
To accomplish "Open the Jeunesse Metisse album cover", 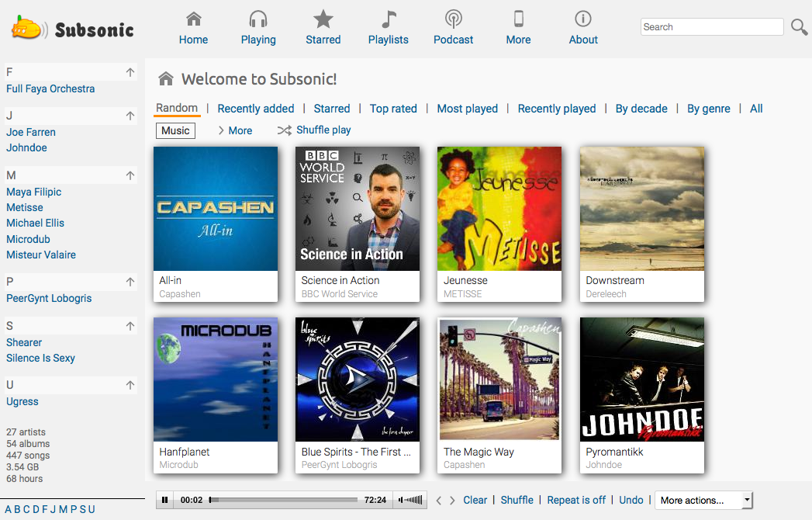I will click(499, 209).
